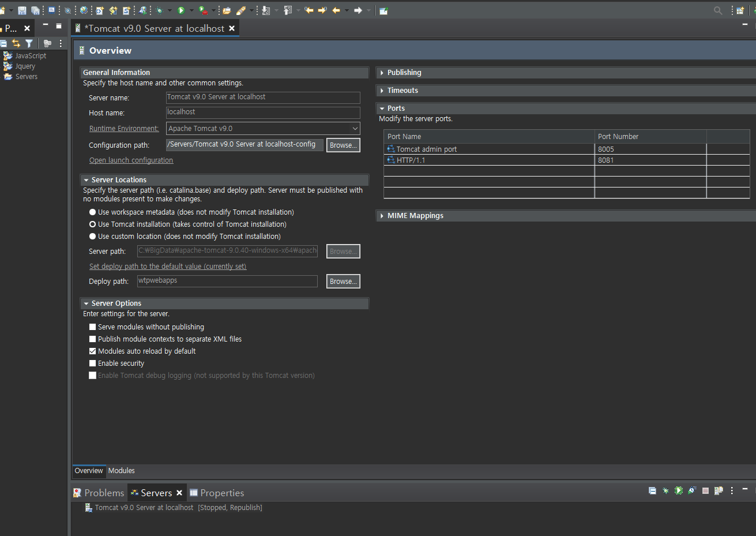
Task: Click the Pin Editor toolbar icon
Action: [x=383, y=10]
